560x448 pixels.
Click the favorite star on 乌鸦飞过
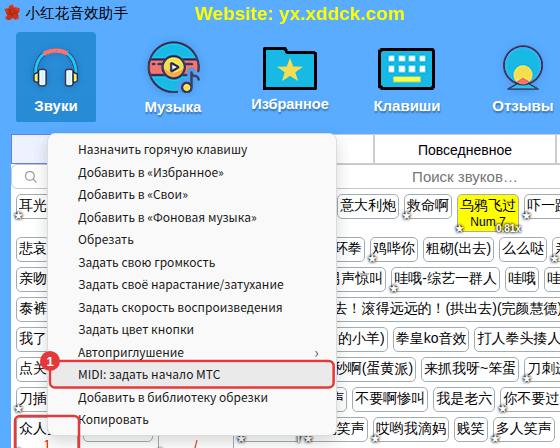459,228
